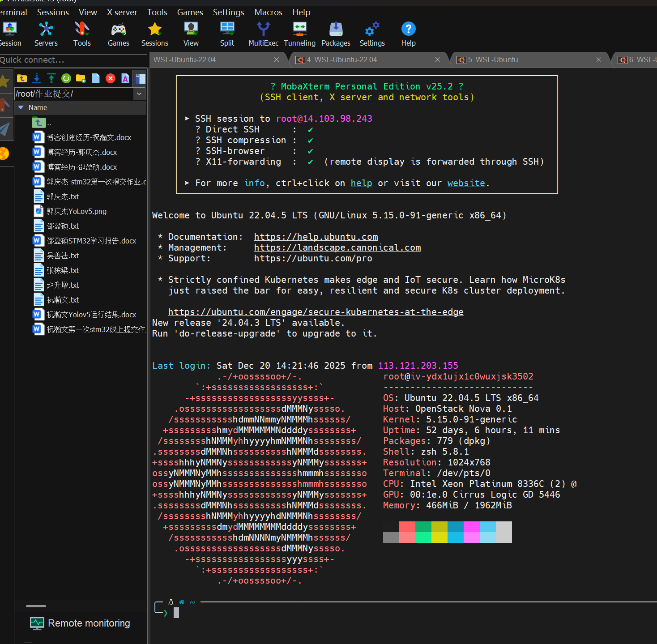
Task: Click the Remote monitoring icon
Action: [37, 623]
